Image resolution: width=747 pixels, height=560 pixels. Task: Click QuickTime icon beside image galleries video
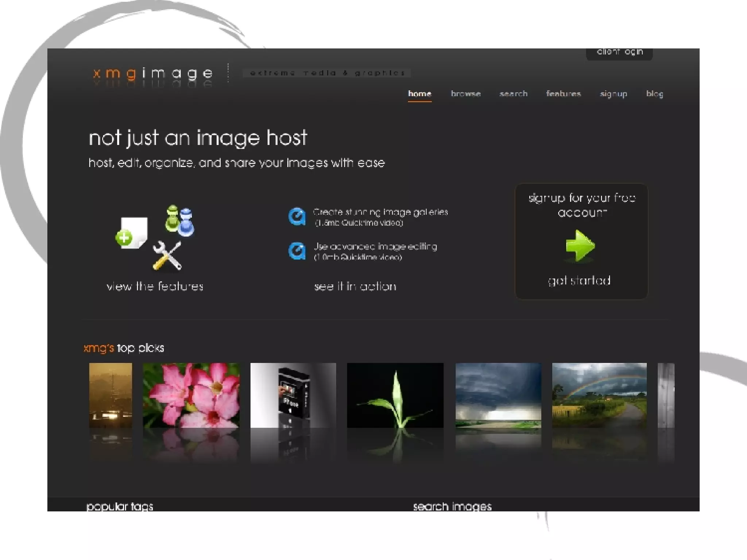(297, 217)
